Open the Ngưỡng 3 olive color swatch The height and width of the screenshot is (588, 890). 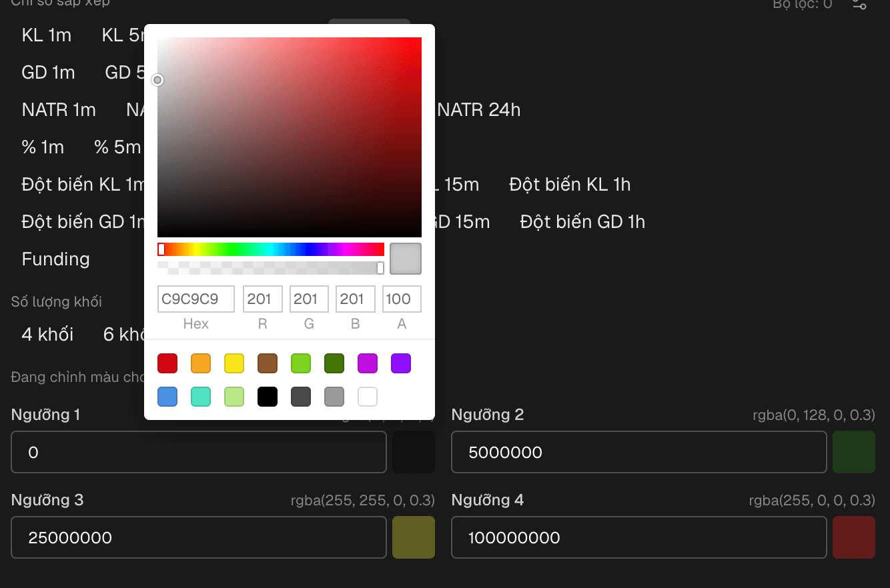(414, 537)
